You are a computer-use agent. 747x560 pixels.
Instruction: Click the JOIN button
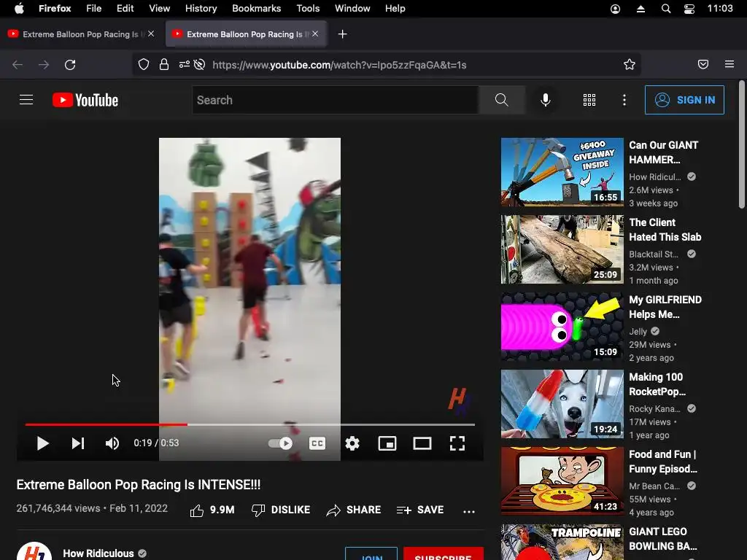pyautogui.click(x=371, y=554)
